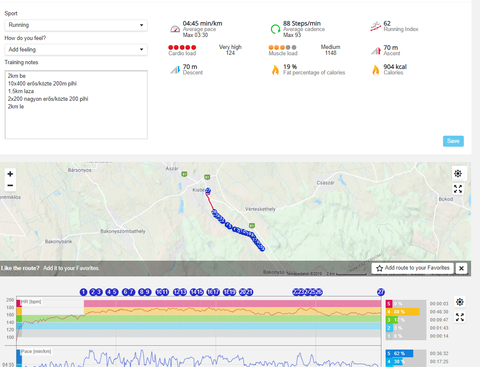Select lap marker 27 on the timeline

pyautogui.click(x=381, y=292)
